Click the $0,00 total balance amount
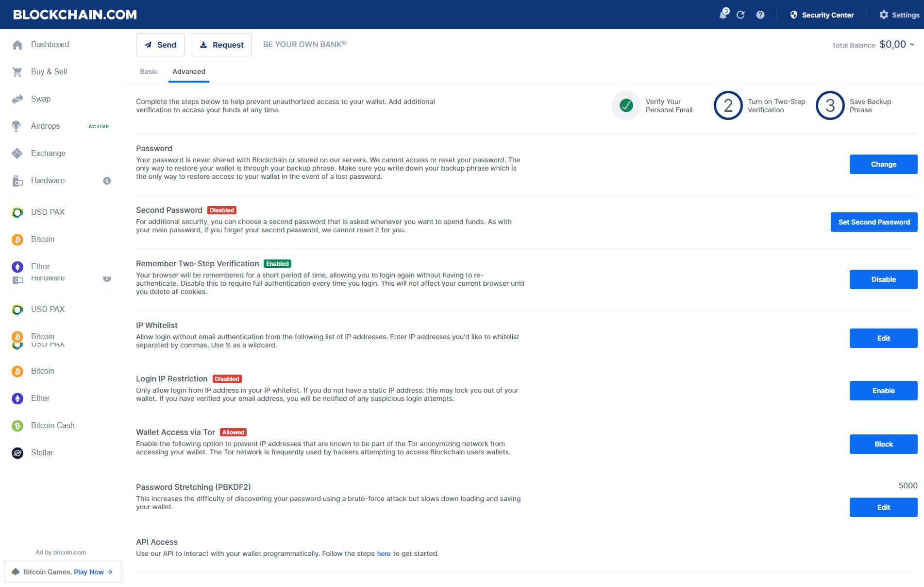The width and height of the screenshot is (924, 587). pyautogui.click(x=892, y=44)
